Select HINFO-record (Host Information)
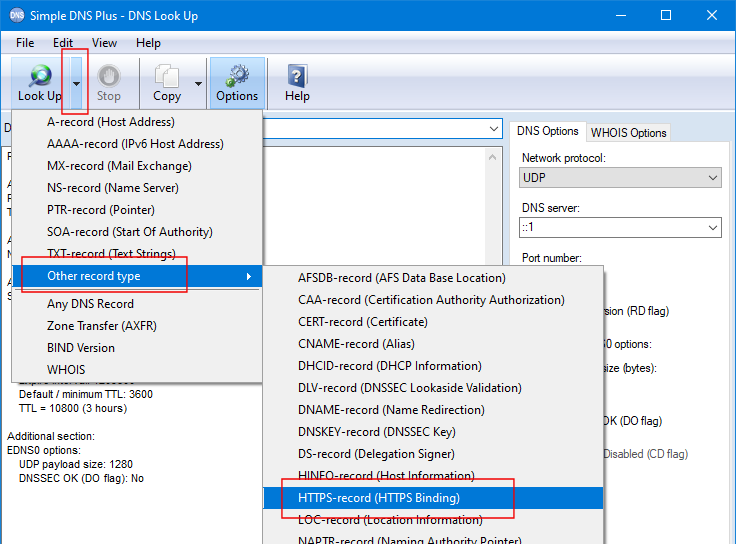Image resolution: width=736 pixels, height=544 pixels. click(433, 476)
